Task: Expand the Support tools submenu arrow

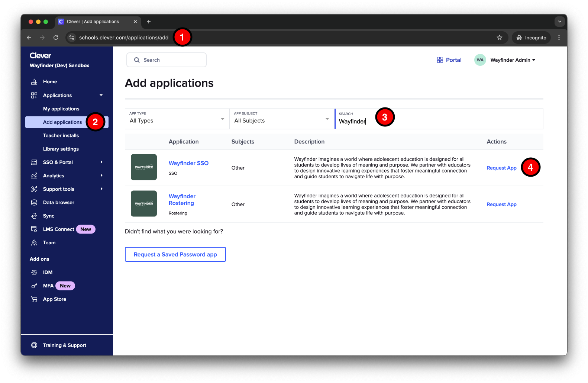Action: [101, 189]
